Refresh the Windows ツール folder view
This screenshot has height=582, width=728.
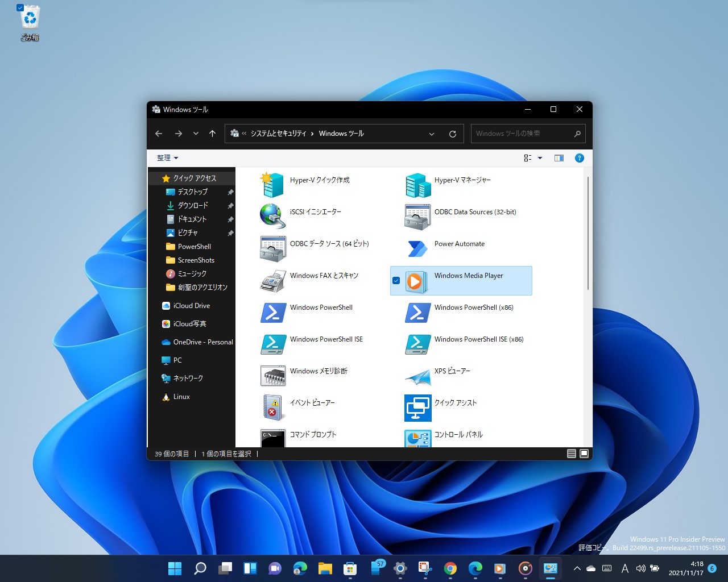click(452, 134)
